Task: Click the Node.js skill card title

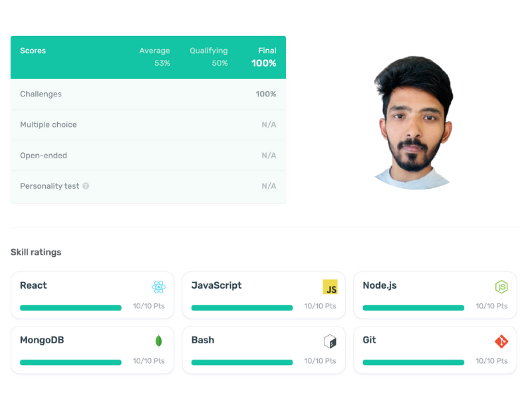Action: (380, 285)
